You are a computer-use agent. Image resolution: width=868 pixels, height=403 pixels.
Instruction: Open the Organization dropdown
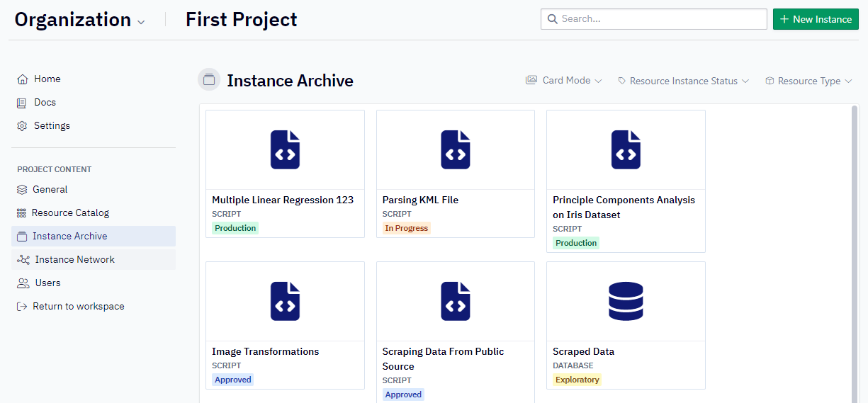click(x=79, y=20)
